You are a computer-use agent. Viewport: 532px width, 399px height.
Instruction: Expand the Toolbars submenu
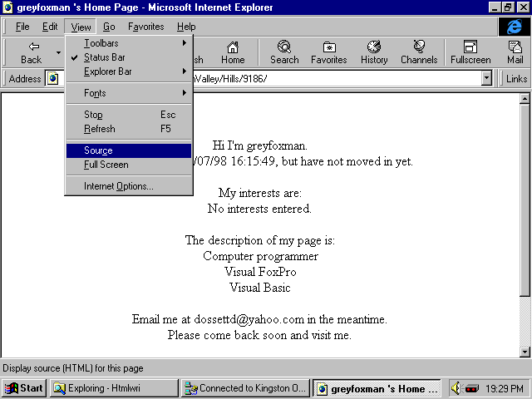(129, 43)
